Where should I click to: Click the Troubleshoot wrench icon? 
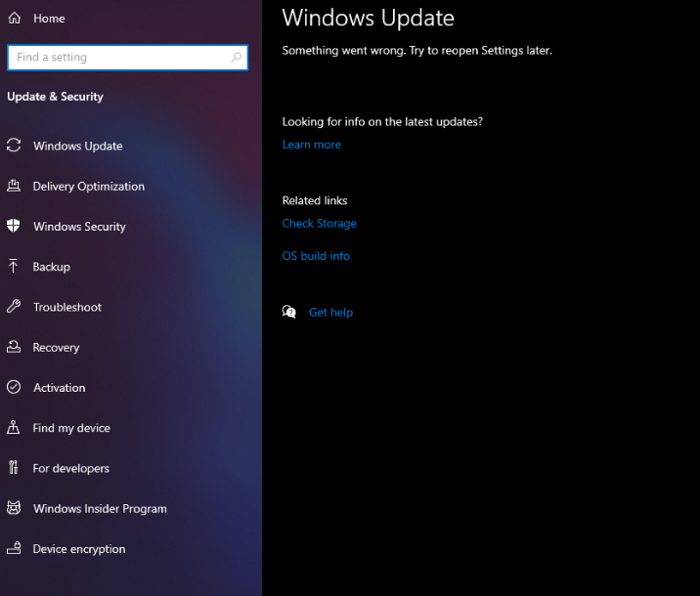14,306
